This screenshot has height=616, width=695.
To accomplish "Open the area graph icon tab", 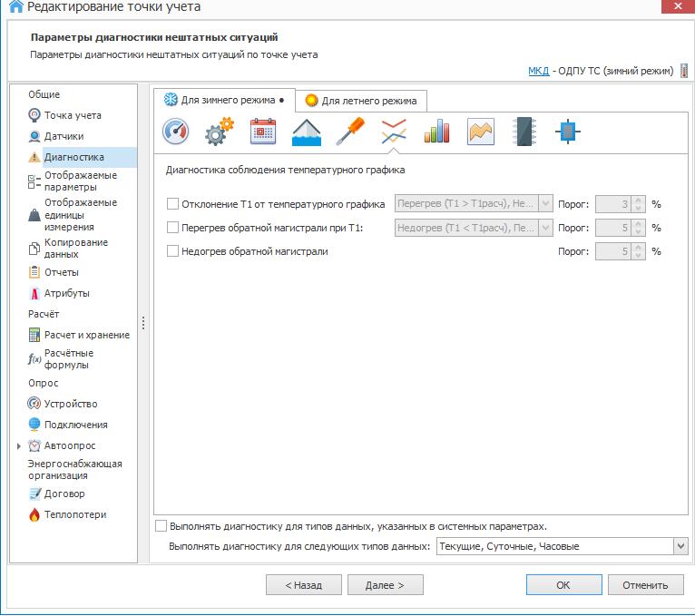I will [480, 132].
